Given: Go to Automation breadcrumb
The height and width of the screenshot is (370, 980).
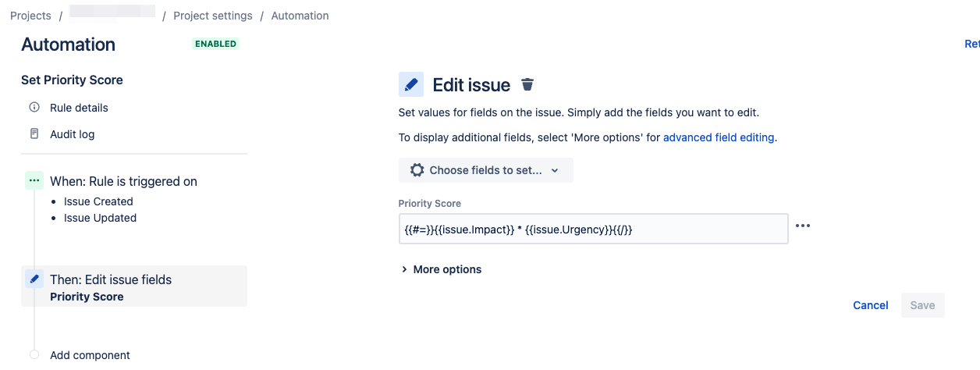Looking at the screenshot, I should click(x=300, y=16).
